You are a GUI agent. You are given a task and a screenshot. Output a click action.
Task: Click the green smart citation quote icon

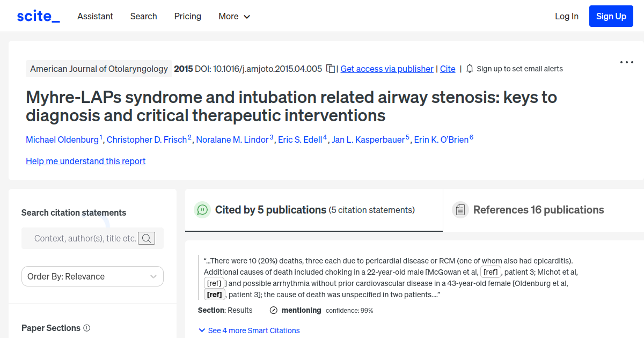coord(202,210)
